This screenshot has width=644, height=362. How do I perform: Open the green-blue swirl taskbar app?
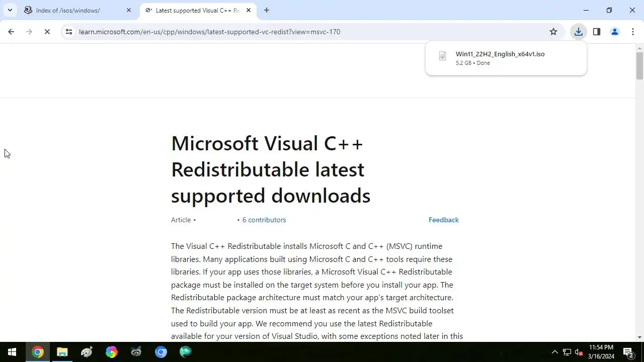[x=186, y=352]
